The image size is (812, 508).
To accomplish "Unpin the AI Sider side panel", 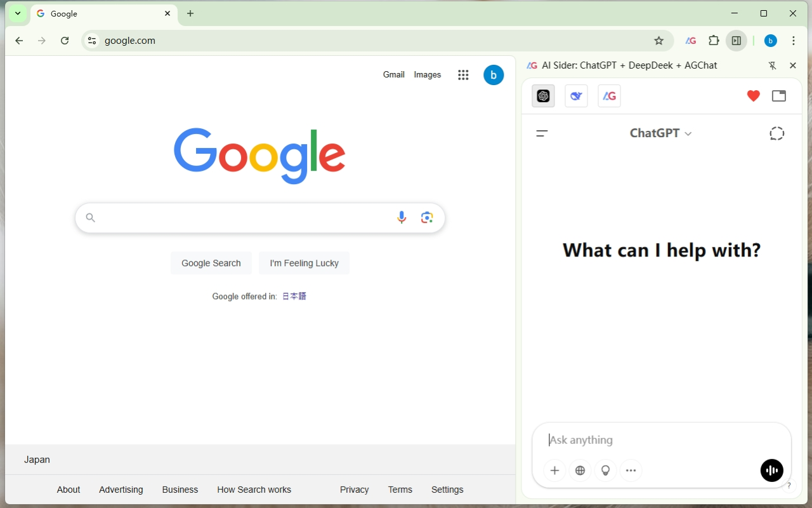I will [x=772, y=65].
